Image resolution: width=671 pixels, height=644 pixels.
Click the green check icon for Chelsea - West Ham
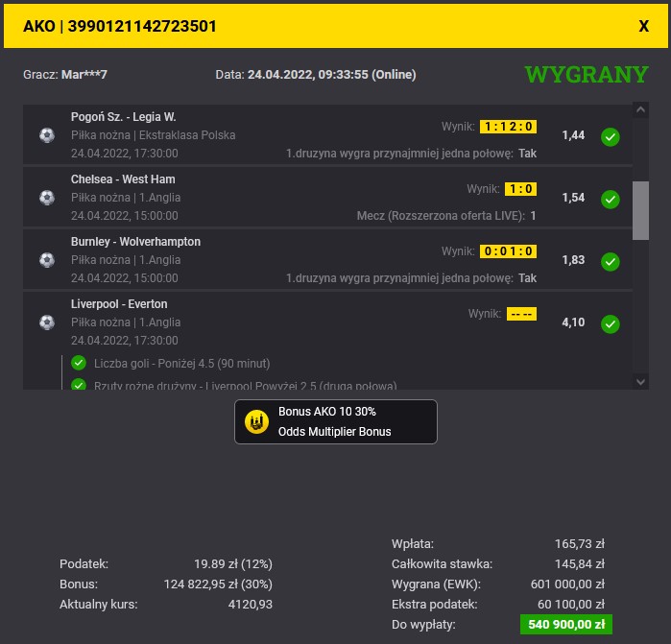coord(610,200)
